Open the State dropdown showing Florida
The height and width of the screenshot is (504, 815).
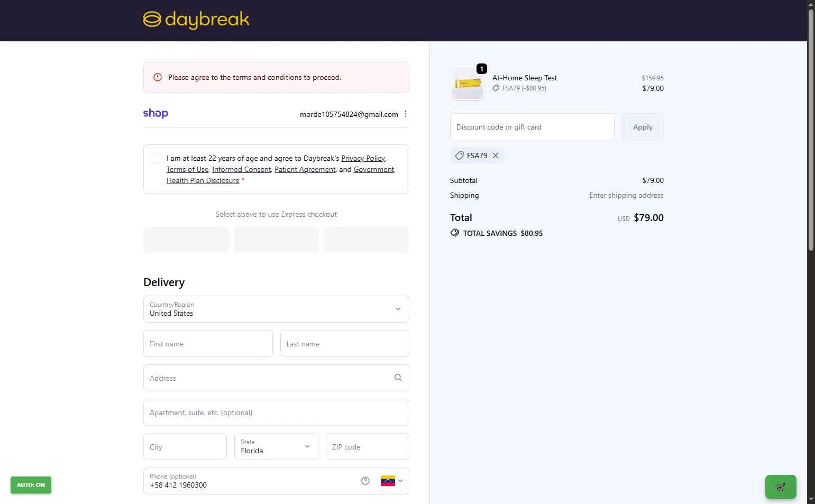tap(276, 446)
